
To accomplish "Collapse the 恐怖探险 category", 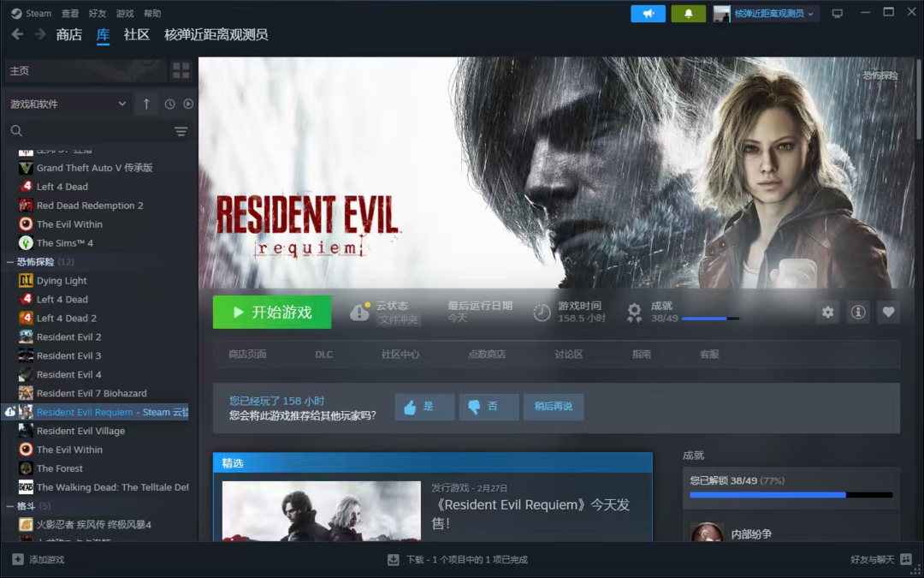I will click(x=9, y=262).
